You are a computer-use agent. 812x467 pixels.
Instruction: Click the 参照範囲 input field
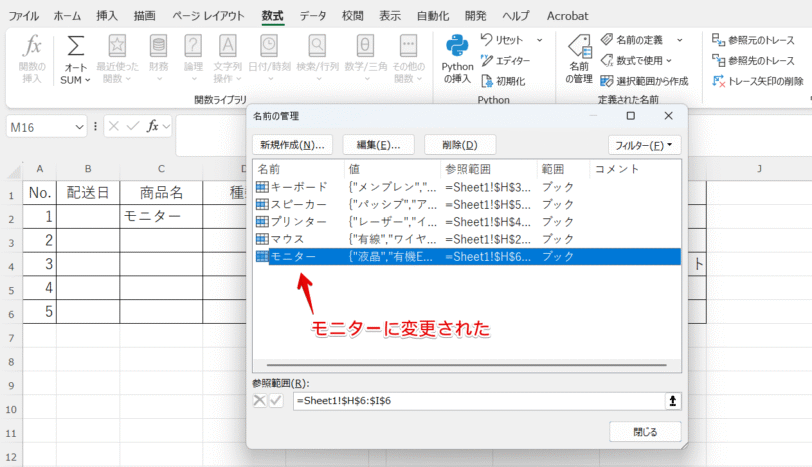pyautogui.click(x=479, y=401)
